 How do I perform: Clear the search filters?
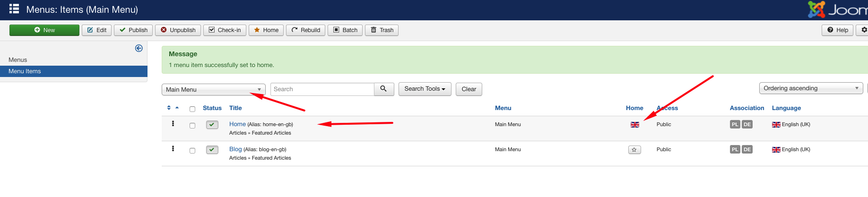[469, 89]
